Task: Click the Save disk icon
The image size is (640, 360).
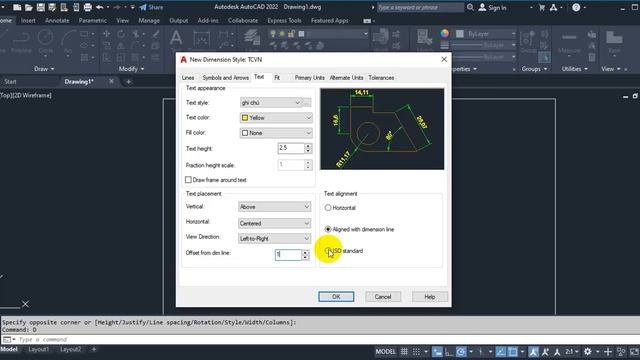Action: (x=40, y=7)
